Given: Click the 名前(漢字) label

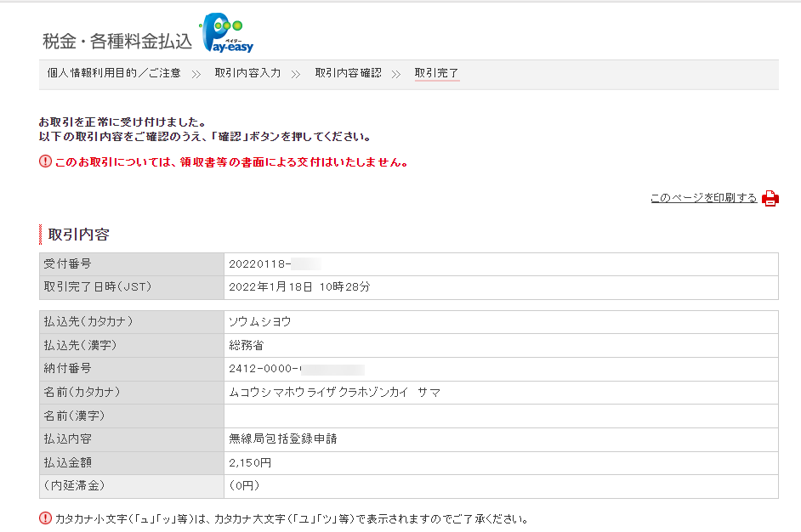Looking at the screenshot, I should pos(74,416).
